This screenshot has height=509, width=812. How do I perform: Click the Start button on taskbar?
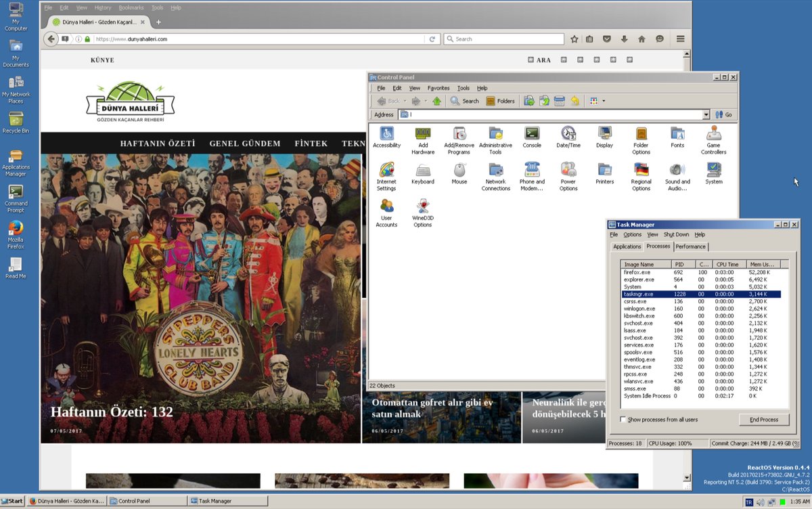click(x=13, y=502)
